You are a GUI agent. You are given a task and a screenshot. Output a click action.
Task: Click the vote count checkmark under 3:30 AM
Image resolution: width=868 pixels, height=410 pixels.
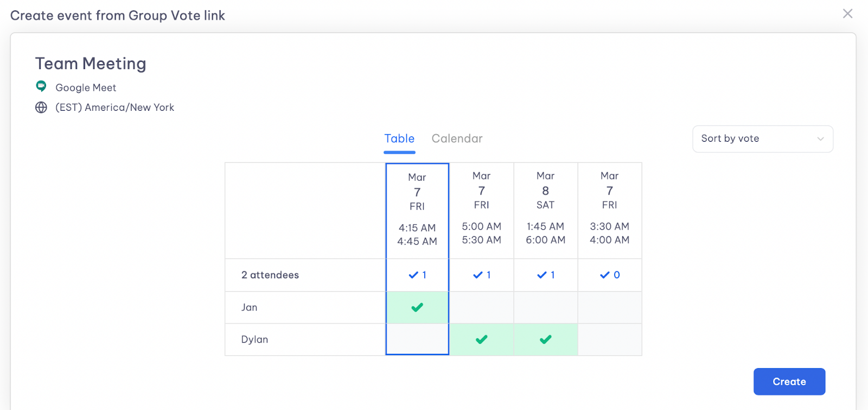point(605,275)
